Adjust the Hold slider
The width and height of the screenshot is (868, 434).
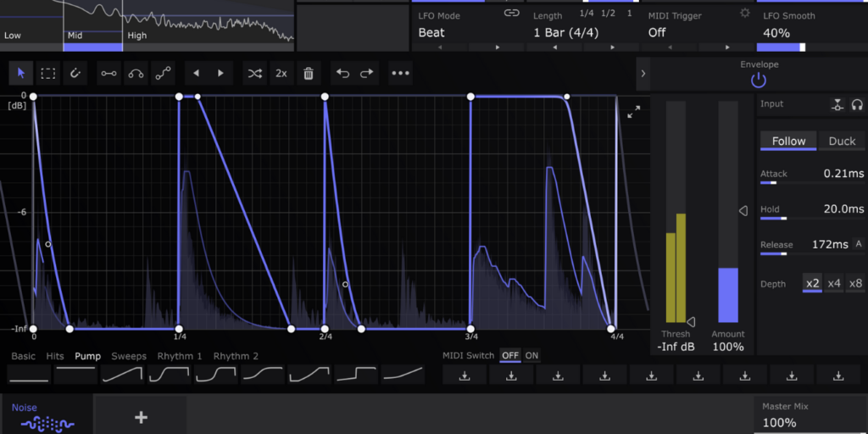812,218
